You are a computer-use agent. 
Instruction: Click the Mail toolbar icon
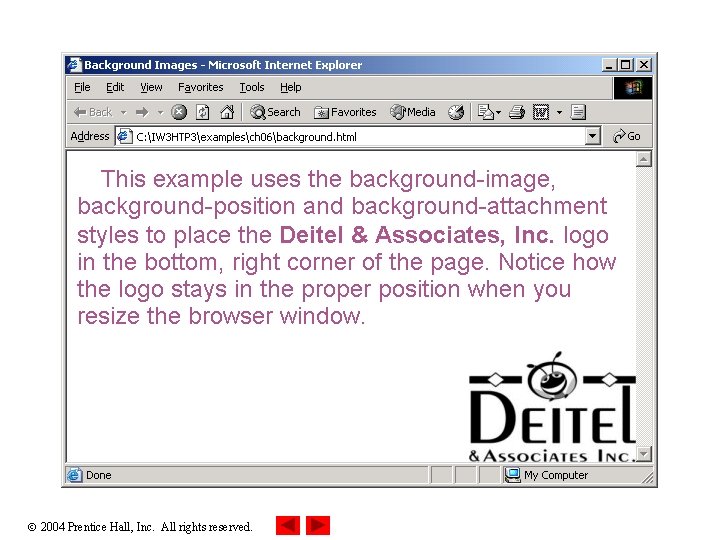click(485, 112)
